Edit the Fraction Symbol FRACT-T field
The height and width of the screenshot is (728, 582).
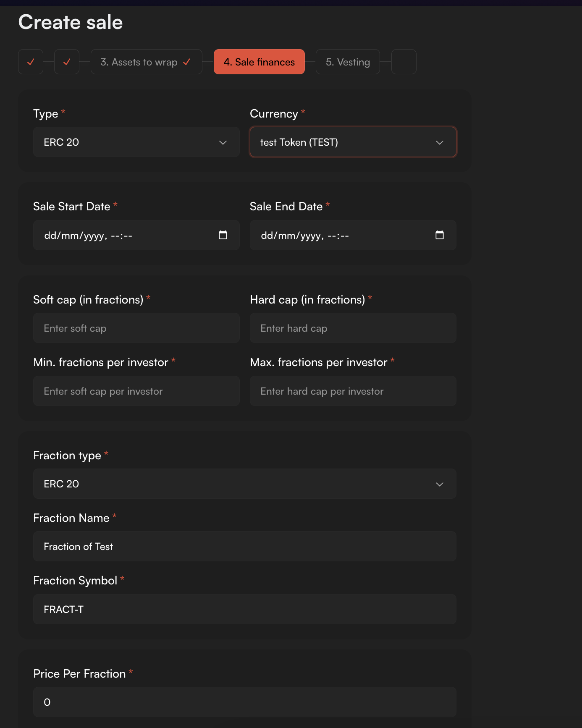pyautogui.click(x=245, y=609)
